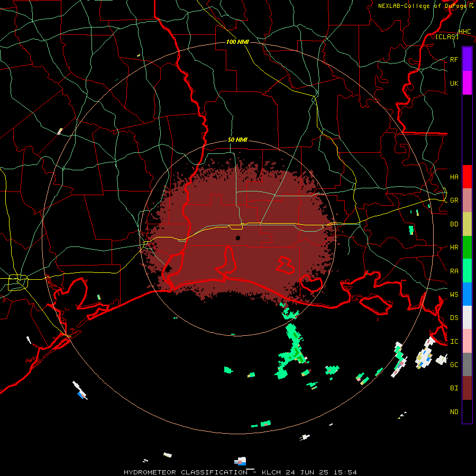This screenshot has width=476, height=476.
Task: Click the "GC" legend label
Action: (454, 364)
